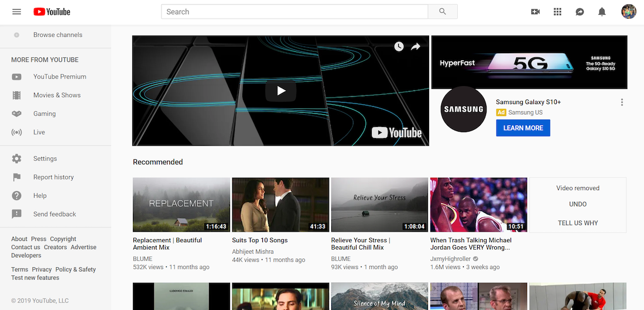Open Samsung ad three-dot options menu

click(x=622, y=102)
